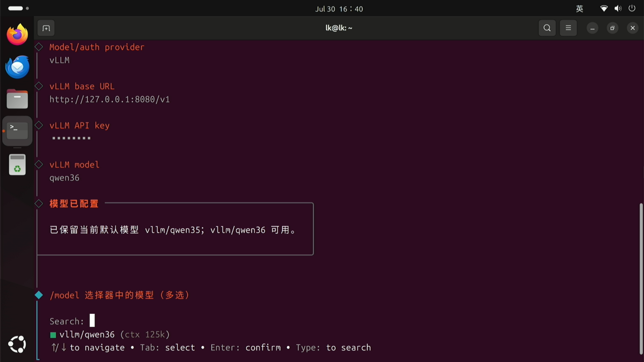Open the Wi-Fi status icon
Screen dimensions: 644x362
coord(604,8)
